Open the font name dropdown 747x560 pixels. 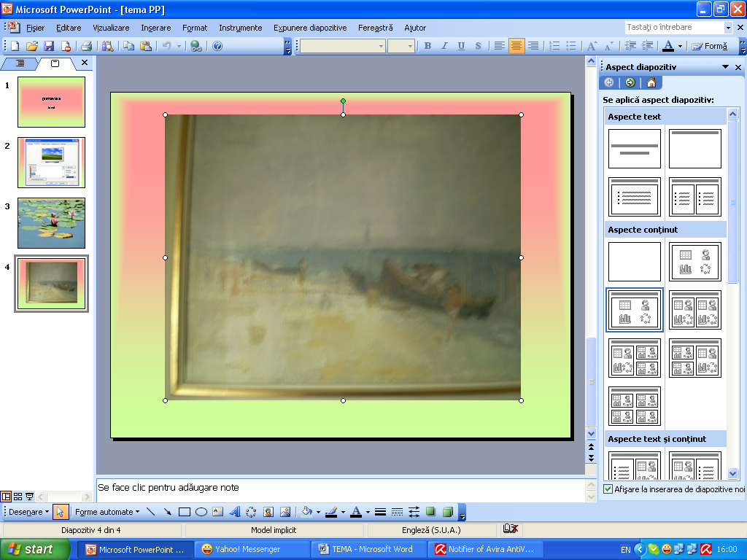click(x=381, y=46)
